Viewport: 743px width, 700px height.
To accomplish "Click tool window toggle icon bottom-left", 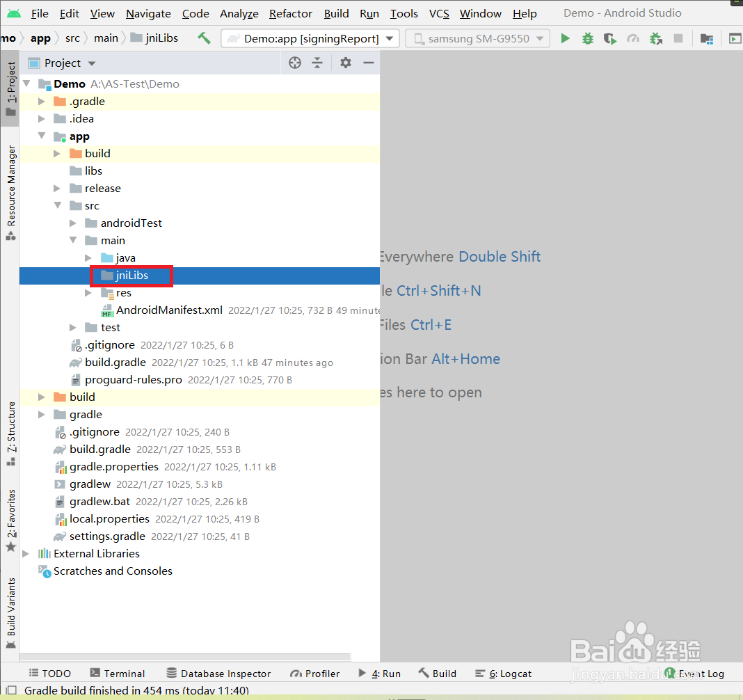I will (x=11, y=690).
